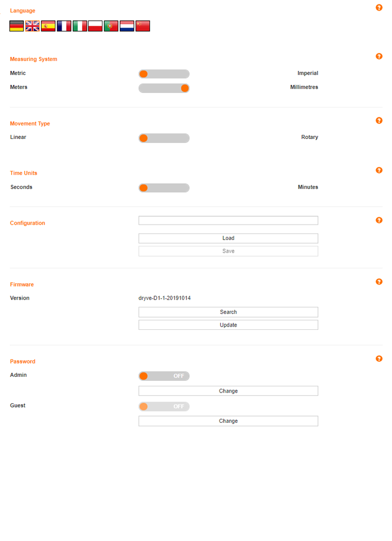Click the Movement Type help icon

coord(379,120)
